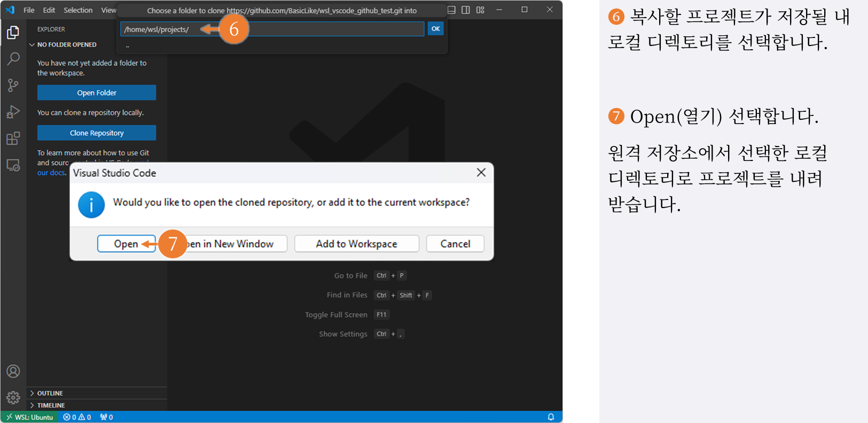Open errors and warnings status item

[77, 417]
